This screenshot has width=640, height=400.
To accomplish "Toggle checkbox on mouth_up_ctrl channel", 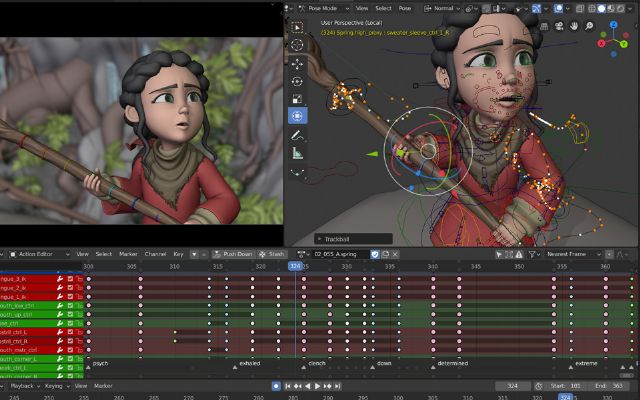I will pos(70,314).
